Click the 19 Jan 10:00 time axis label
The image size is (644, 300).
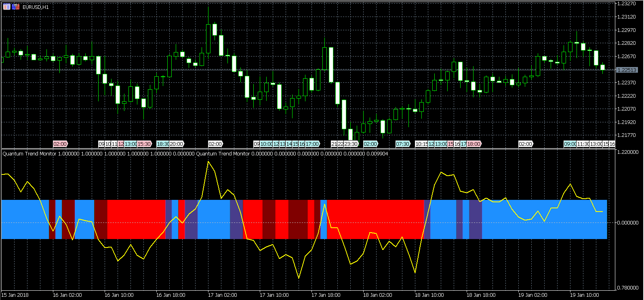584,295
